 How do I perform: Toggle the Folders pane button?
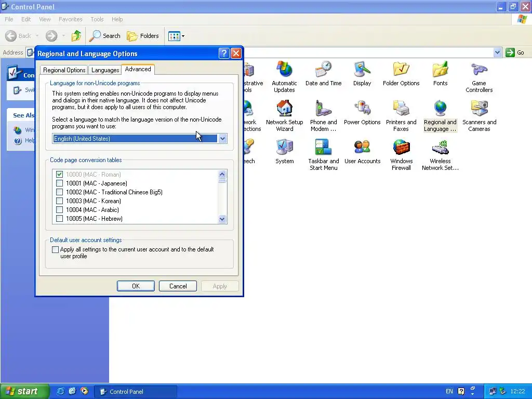142,36
